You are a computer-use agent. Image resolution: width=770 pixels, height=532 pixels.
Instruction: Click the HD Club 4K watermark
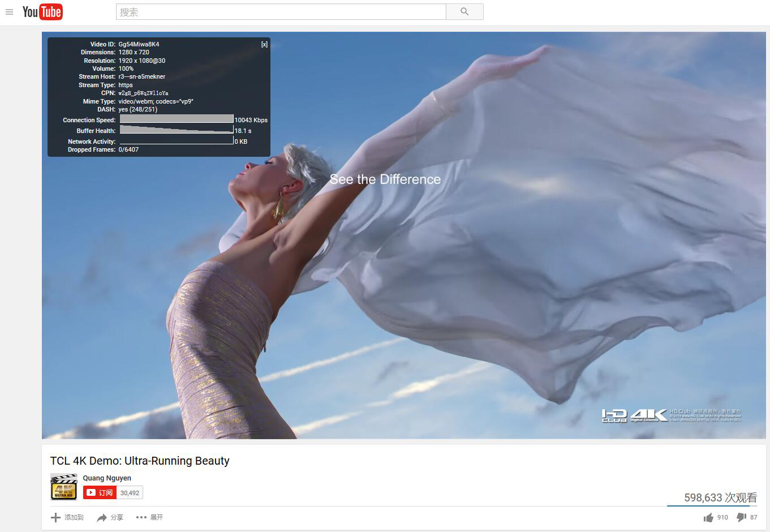(x=634, y=416)
